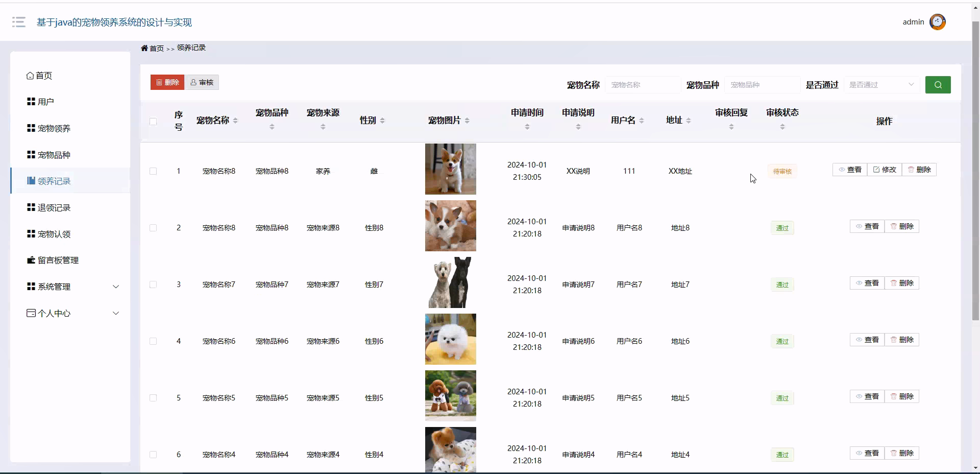Image resolution: width=980 pixels, height=474 pixels.
Task: Click the scrollbar down arrow at bottom right
Action: click(x=975, y=467)
